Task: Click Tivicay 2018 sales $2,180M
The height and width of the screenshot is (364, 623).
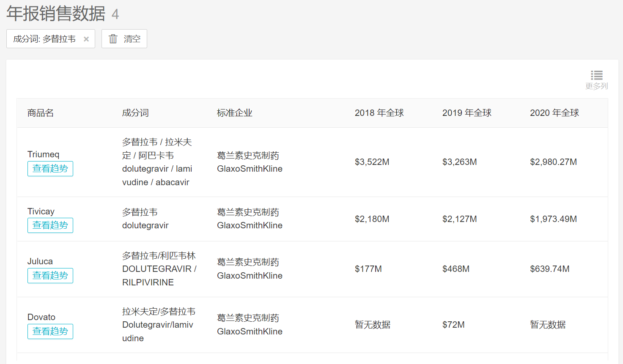Action: pos(372,219)
